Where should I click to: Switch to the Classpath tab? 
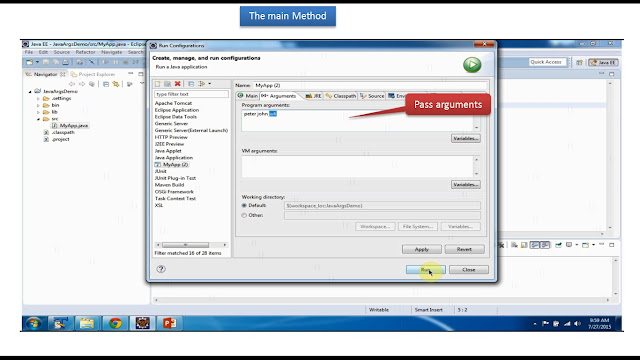click(x=341, y=96)
